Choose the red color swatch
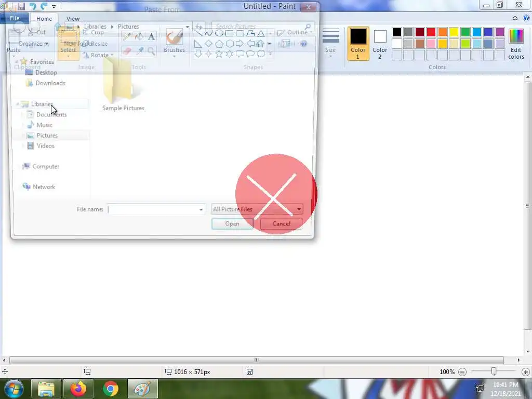 pyautogui.click(x=431, y=32)
